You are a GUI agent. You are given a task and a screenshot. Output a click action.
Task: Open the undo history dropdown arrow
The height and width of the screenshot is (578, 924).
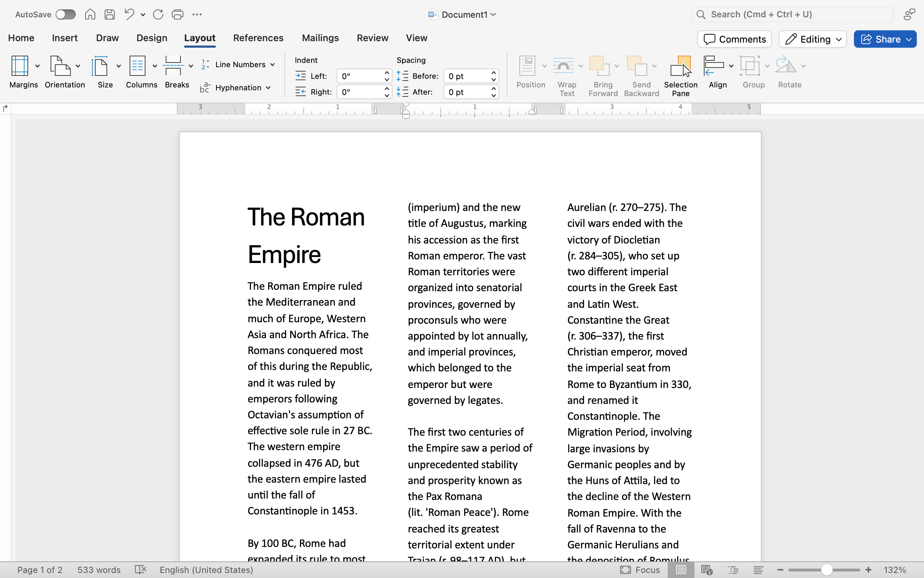click(x=143, y=15)
